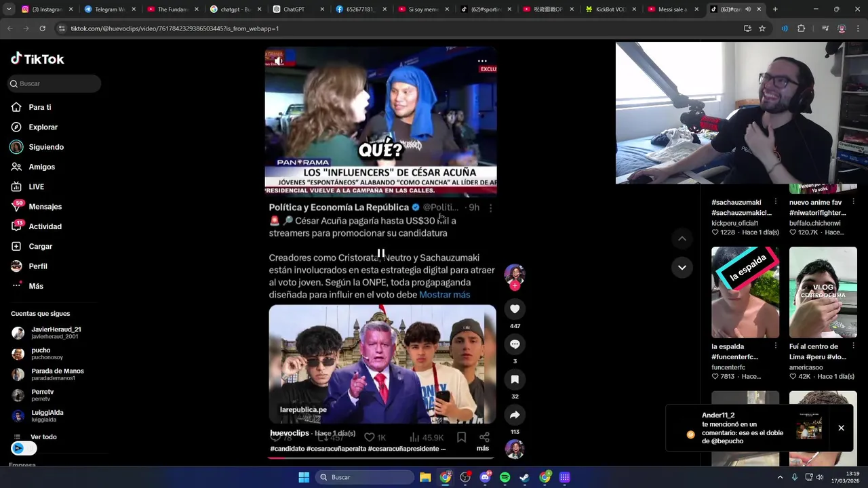Open video three-dots options menu
This screenshot has height=488, width=868.
[x=482, y=61]
